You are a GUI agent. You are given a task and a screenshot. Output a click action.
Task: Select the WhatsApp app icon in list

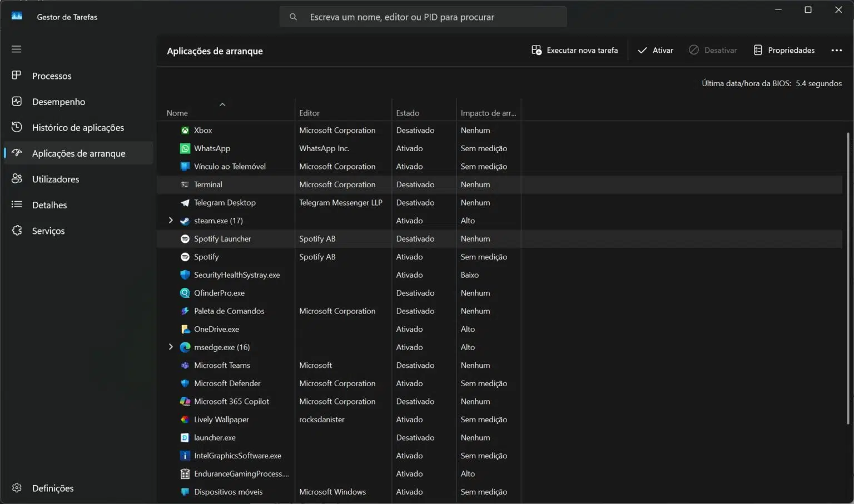point(185,148)
